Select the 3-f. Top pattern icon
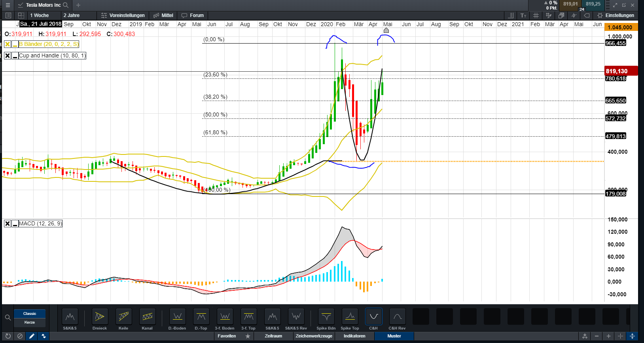This screenshot has width=644, height=343. (x=248, y=317)
